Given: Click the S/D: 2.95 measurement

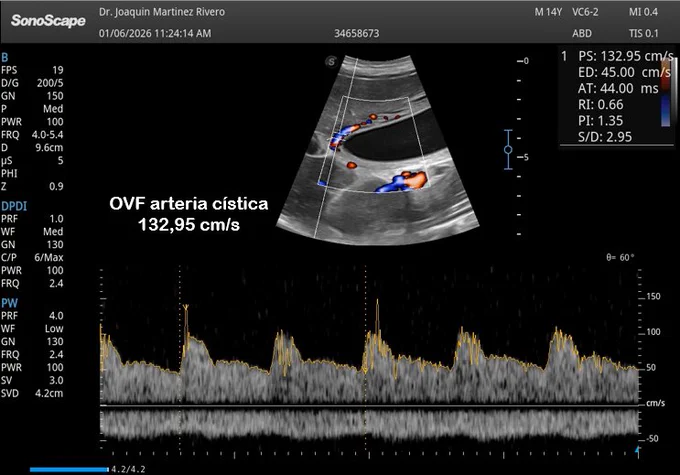Looking at the screenshot, I should (605, 137).
